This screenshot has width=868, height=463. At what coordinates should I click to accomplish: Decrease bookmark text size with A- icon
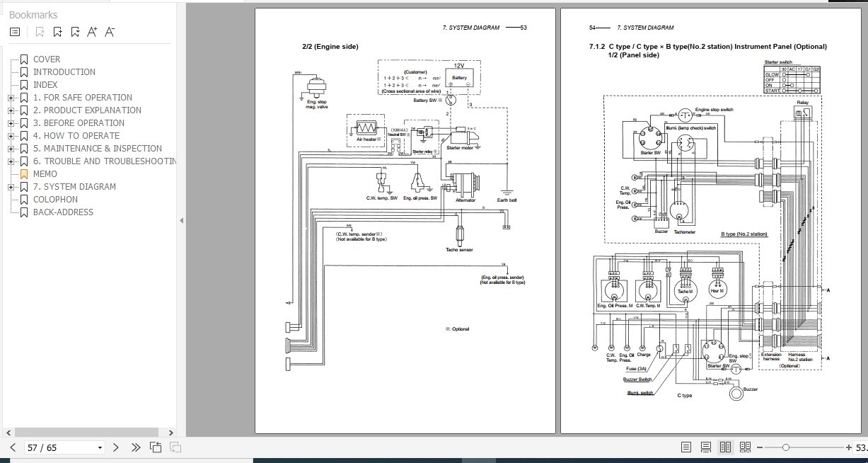coord(108,31)
